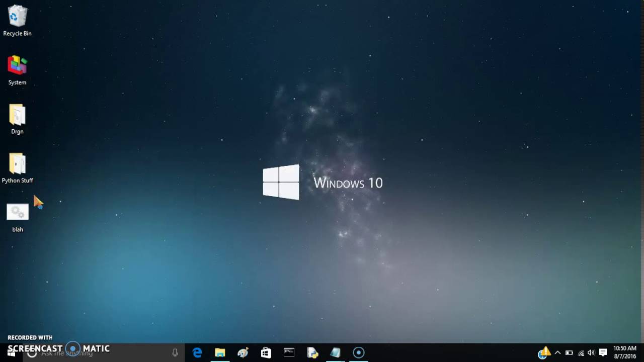Screen dimensions: 644x362
Task: Check the battery status icon
Action: click(569, 353)
